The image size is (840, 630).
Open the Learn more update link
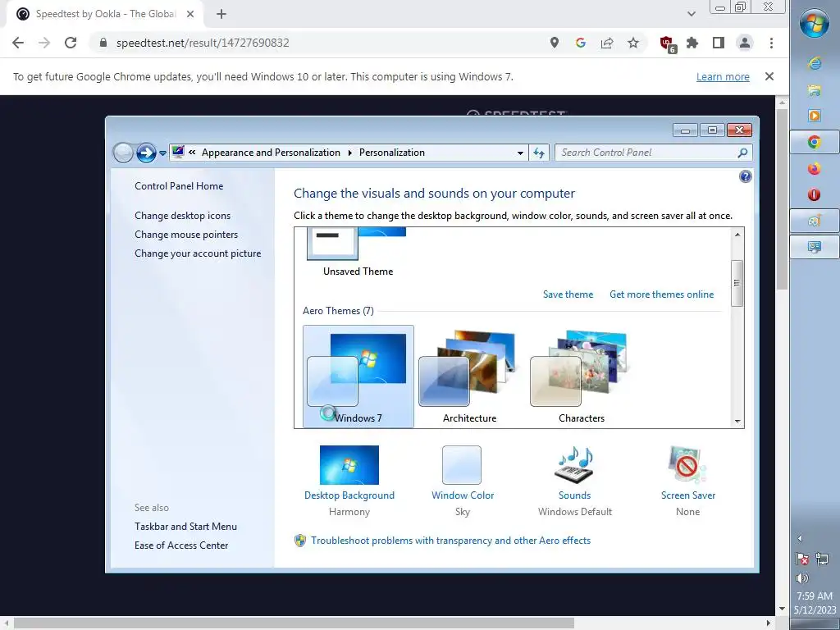(x=723, y=76)
